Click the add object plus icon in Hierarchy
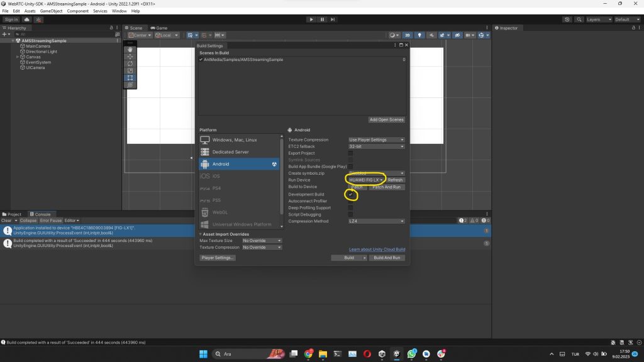The height and width of the screenshot is (362, 644). [4, 35]
